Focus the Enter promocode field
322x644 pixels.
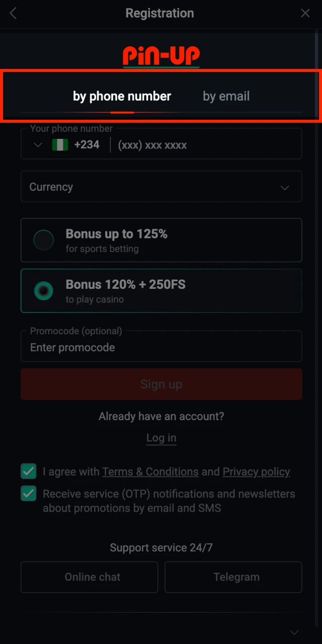tap(161, 348)
